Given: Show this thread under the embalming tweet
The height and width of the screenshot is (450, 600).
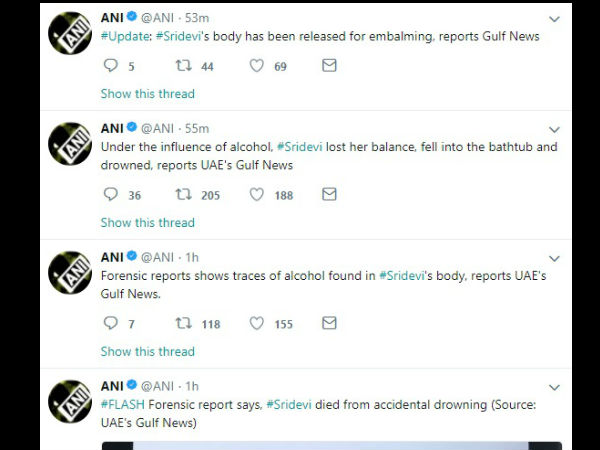Looking at the screenshot, I should click(x=147, y=94).
